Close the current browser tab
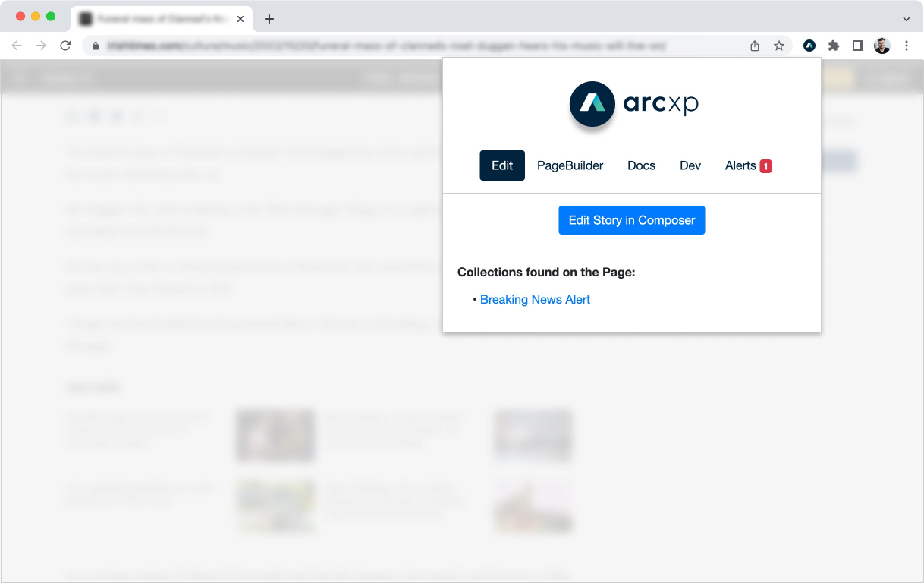924x583 pixels. [x=240, y=18]
